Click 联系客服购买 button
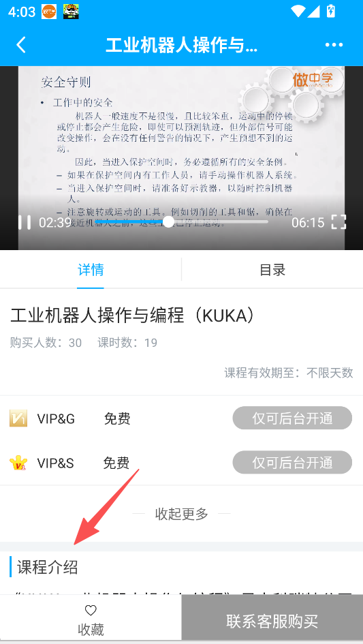 point(272,621)
